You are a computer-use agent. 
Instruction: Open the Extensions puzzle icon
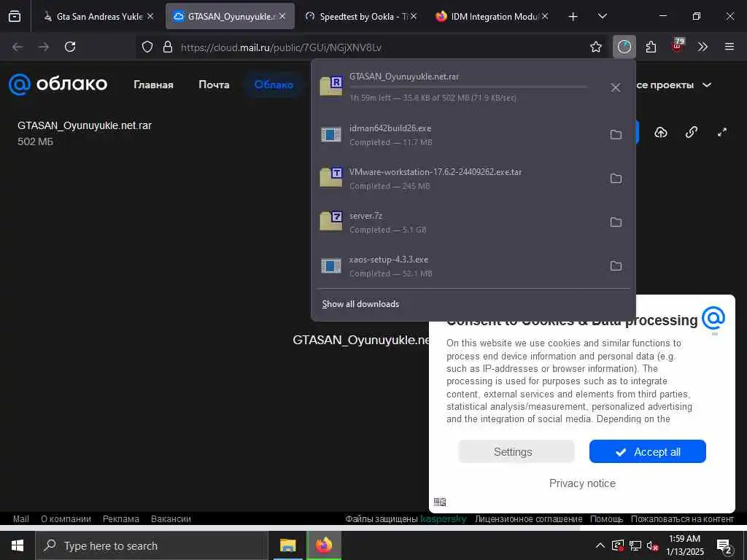pyautogui.click(x=651, y=47)
